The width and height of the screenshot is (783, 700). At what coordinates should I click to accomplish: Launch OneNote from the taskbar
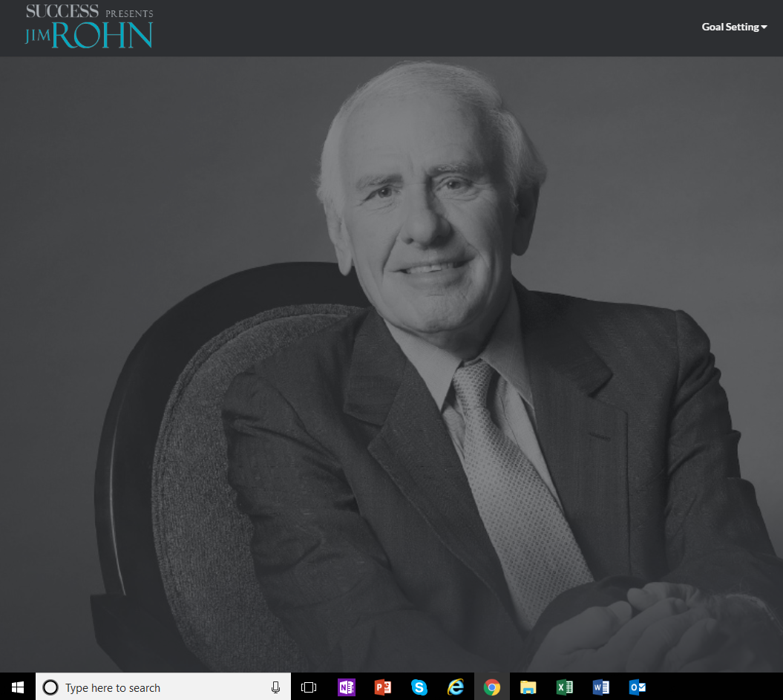[x=346, y=687]
